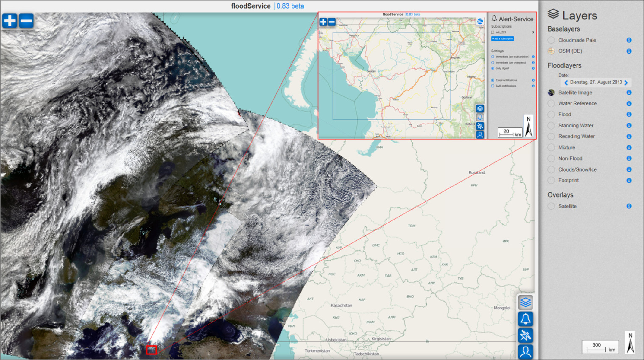
Task: Click the floodService title at top center
Action: point(251,6)
